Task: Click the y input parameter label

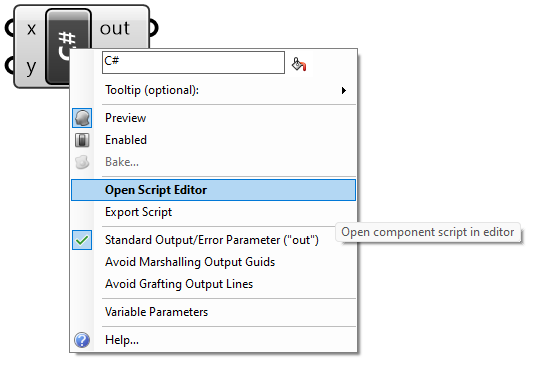Action: tap(31, 67)
